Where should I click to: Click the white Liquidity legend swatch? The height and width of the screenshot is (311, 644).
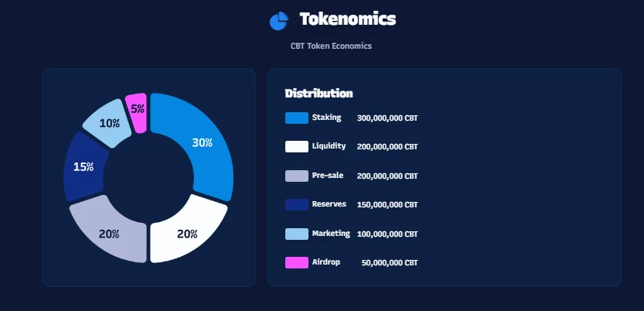297,147
